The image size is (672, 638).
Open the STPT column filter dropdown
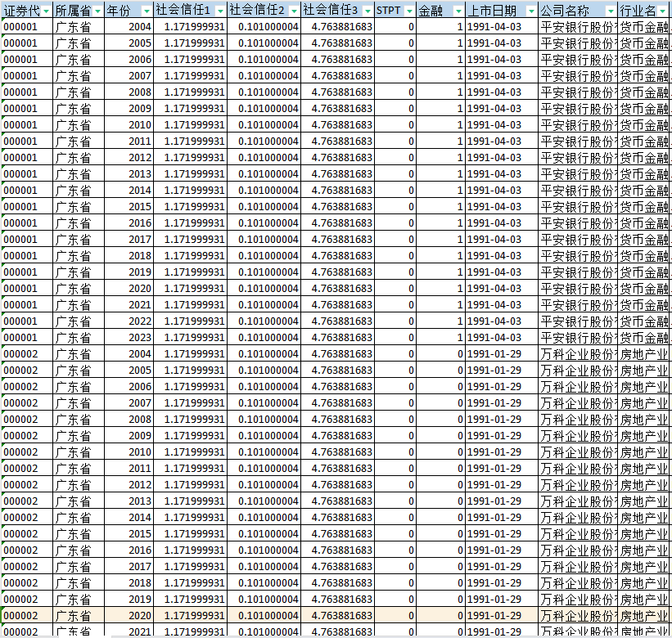[x=410, y=11]
